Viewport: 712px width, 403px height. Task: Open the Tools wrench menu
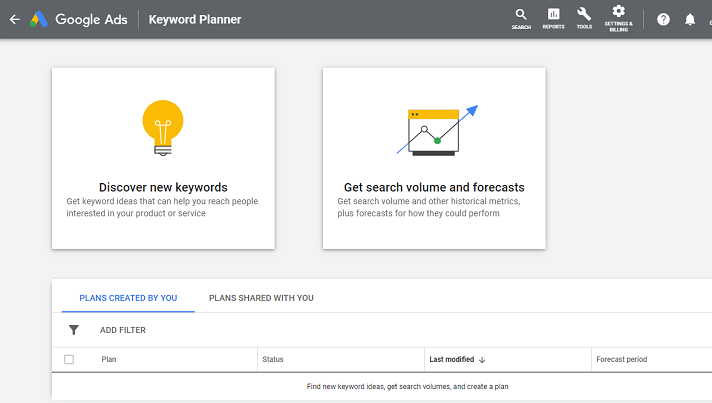tap(584, 19)
